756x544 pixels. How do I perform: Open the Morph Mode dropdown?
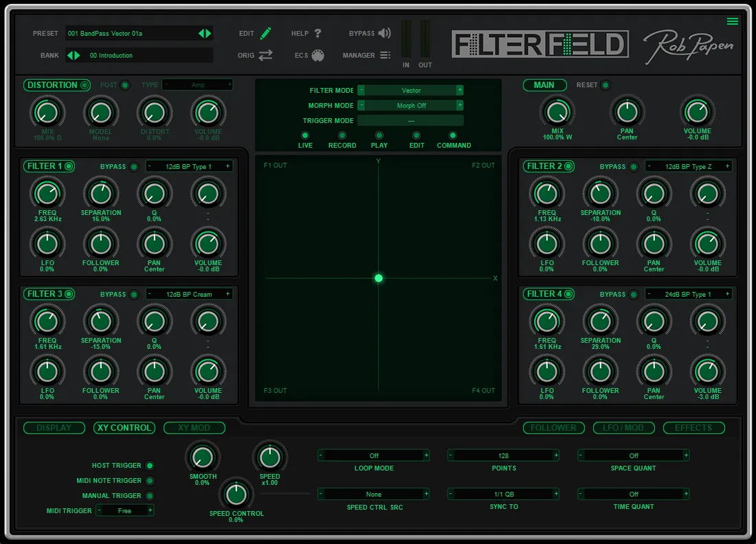(411, 106)
